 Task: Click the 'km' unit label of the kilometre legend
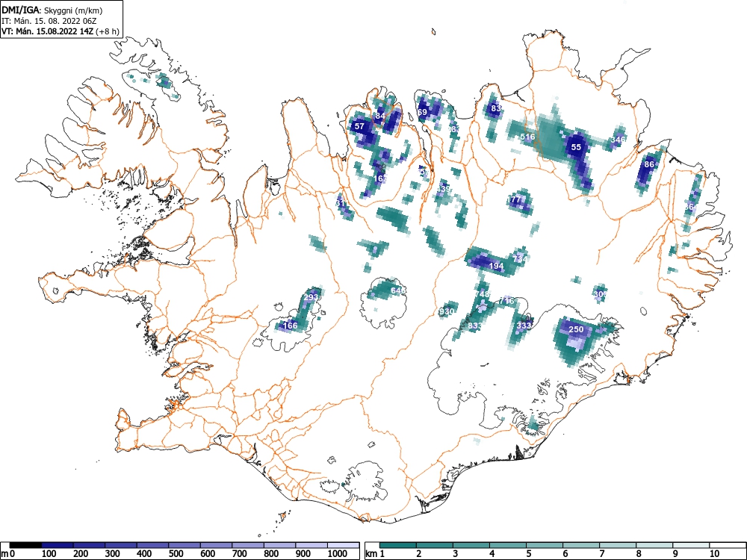click(371, 554)
